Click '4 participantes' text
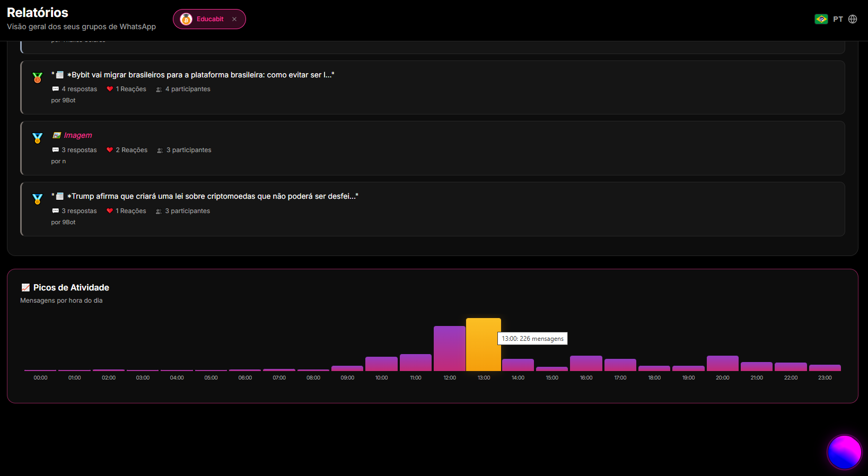Image resolution: width=868 pixels, height=476 pixels. click(188, 89)
